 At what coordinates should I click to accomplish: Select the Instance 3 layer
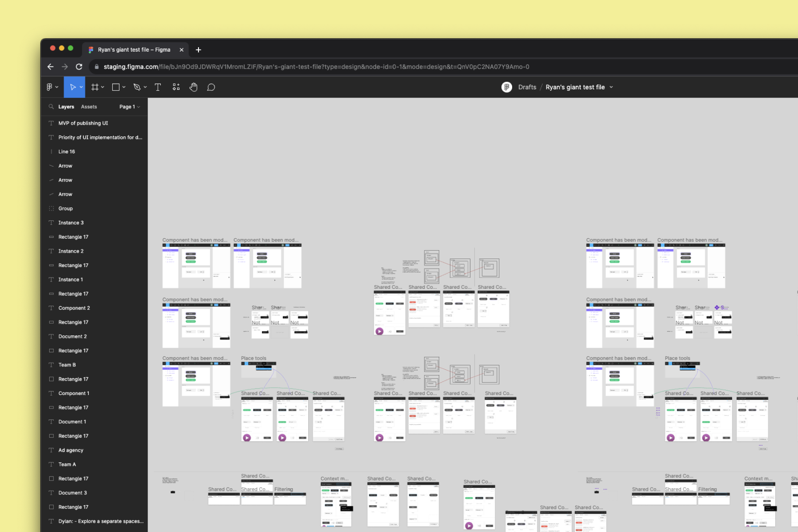pyautogui.click(x=71, y=223)
